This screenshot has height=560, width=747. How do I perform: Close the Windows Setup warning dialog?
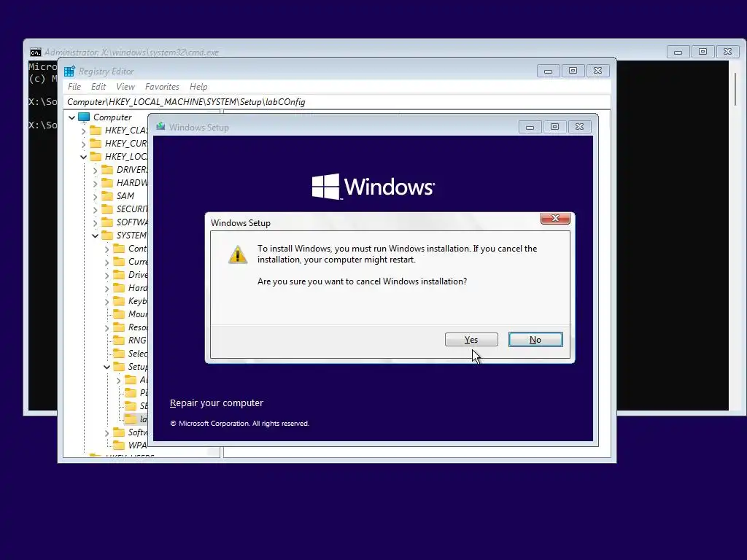point(555,218)
